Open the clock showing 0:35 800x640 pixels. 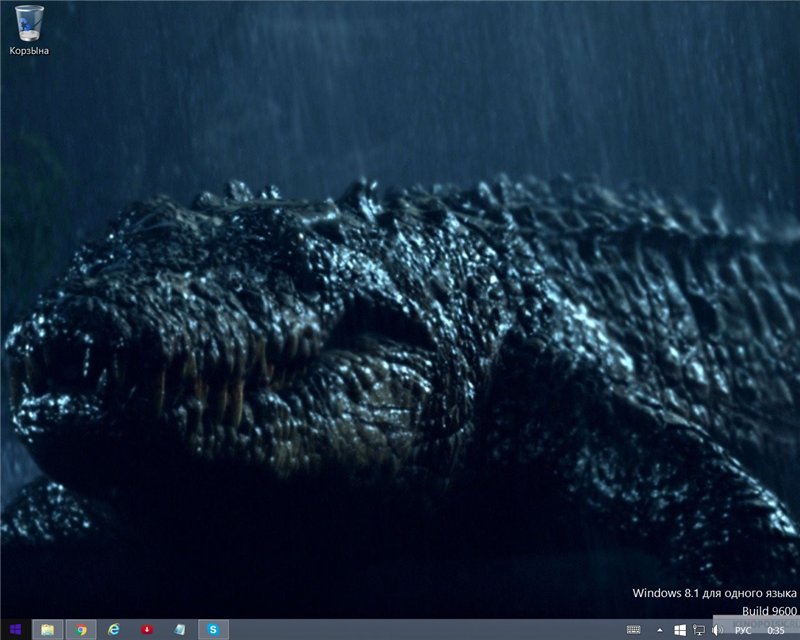tap(775, 630)
